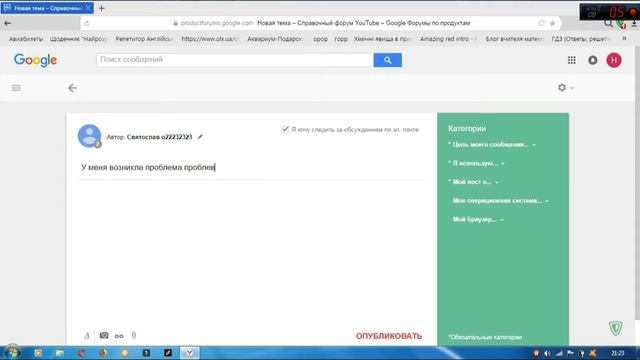Screen dimensions: 640x360
Task: Open the bookmarks overflow chevron
Action: coord(624,39)
